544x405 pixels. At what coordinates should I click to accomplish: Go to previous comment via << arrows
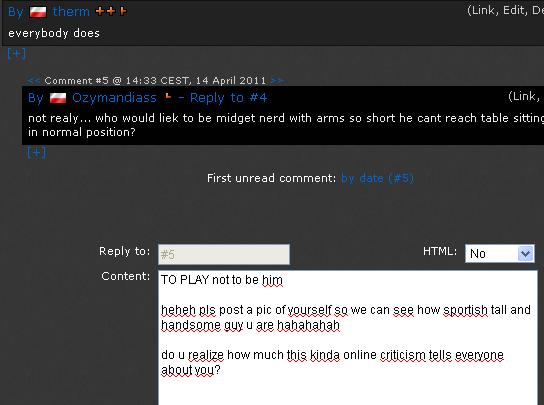pyautogui.click(x=33, y=81)
